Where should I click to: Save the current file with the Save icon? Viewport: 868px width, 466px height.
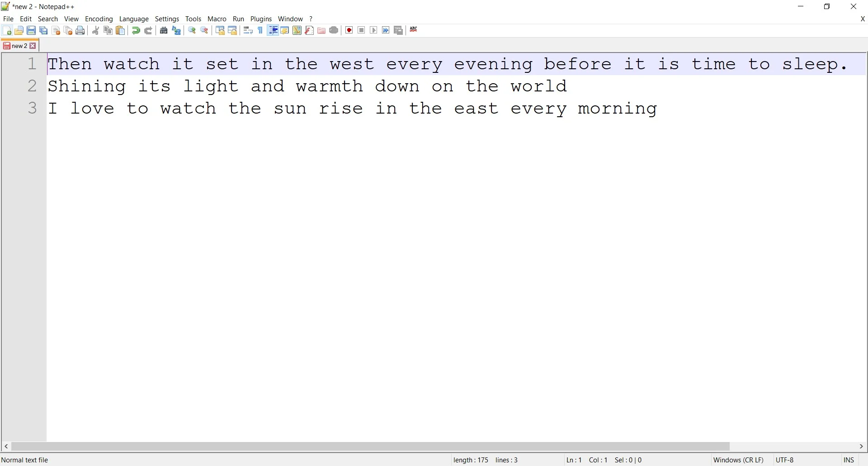click(31, 30)
